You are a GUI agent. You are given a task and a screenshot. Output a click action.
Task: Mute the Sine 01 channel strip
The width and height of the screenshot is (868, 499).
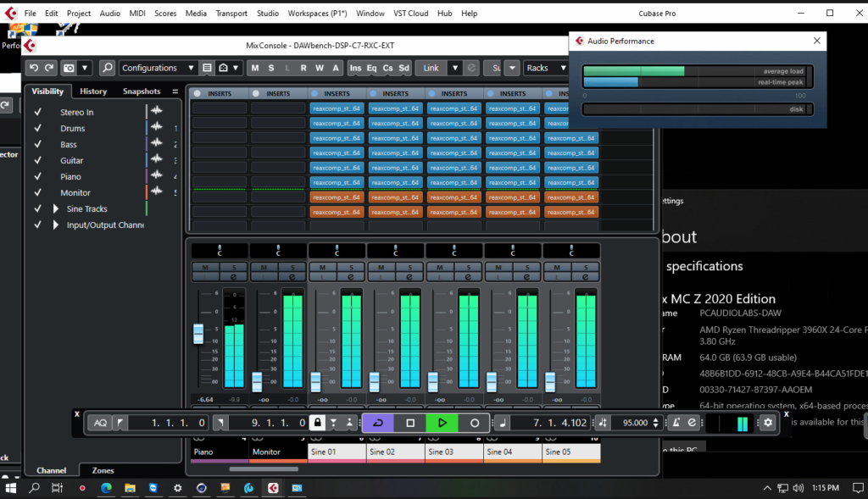(x=322, y=268)
